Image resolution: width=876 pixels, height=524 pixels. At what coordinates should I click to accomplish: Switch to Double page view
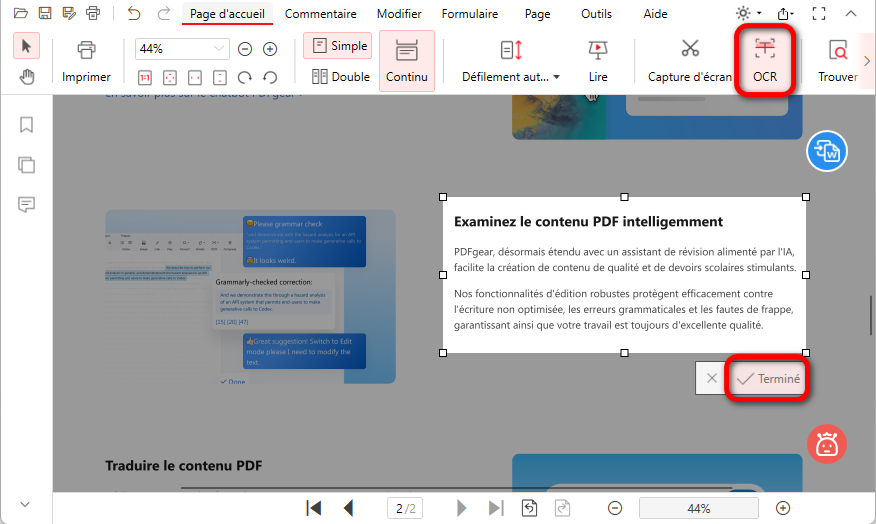click(341, 77)
